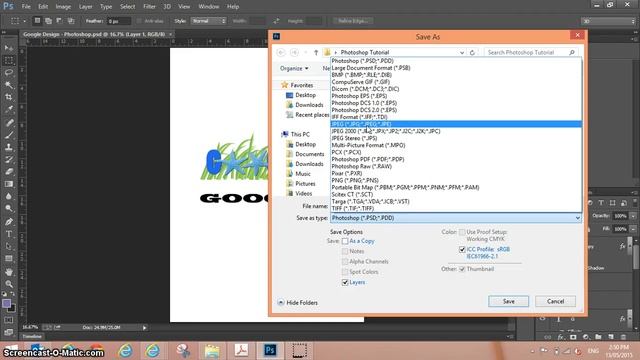Click the Create new group folder icon
640x360 pixels.
click(598, 337)
